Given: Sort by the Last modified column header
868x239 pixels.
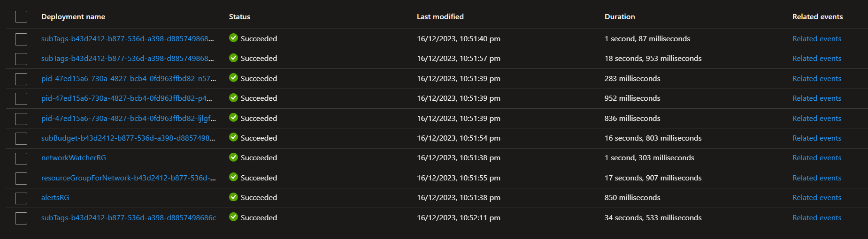Looking at the screenshot, I should point(440,17).
